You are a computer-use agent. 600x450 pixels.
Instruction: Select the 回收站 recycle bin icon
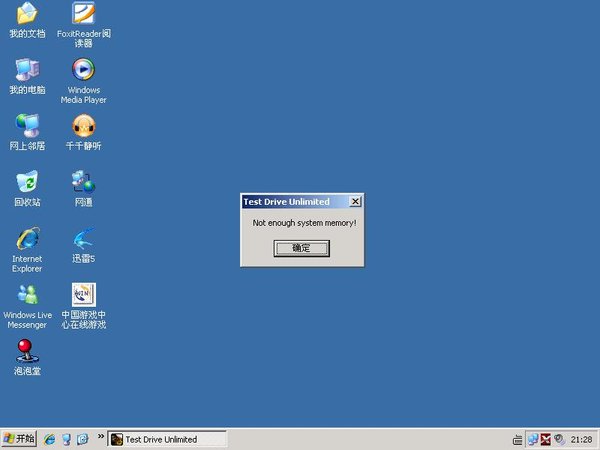click(x=27, y=182)
